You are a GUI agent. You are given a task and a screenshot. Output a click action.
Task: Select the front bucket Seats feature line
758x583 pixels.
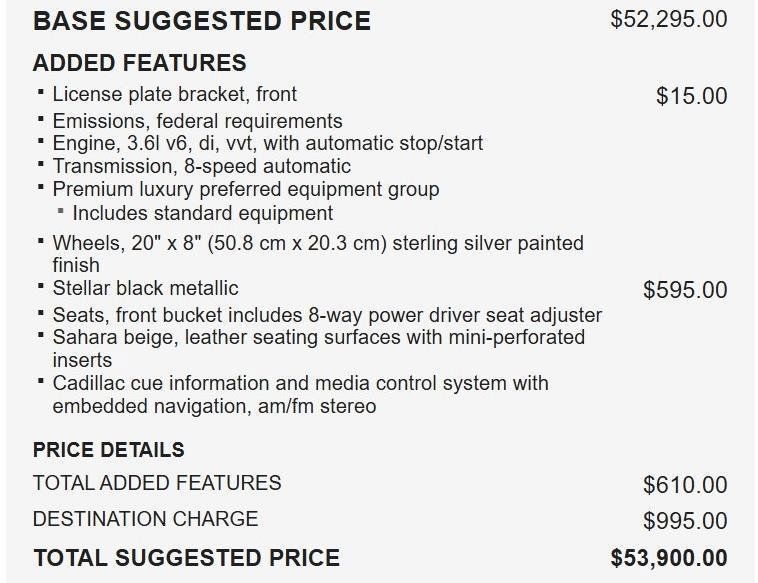tap(327, 315)
